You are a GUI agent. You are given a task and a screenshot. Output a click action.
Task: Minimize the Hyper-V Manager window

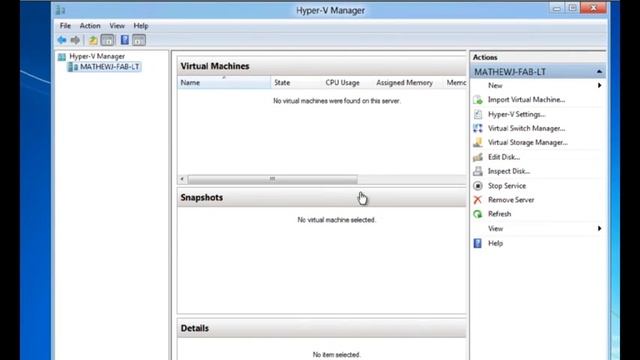556,8
